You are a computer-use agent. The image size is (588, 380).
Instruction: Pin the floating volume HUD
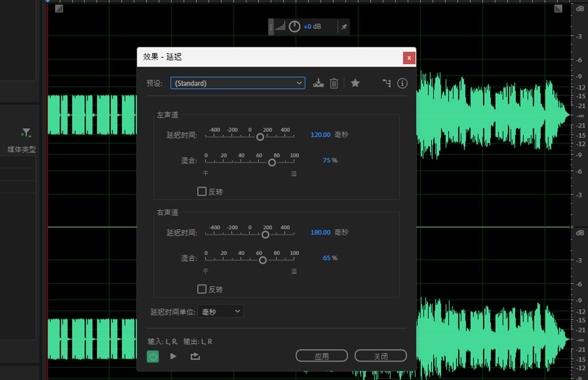[x=344, y=27]
